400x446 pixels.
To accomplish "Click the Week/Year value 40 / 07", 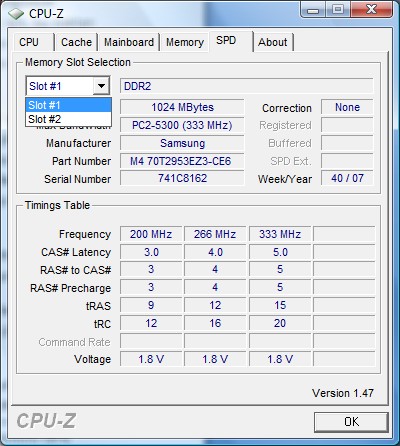I will 347,178.
